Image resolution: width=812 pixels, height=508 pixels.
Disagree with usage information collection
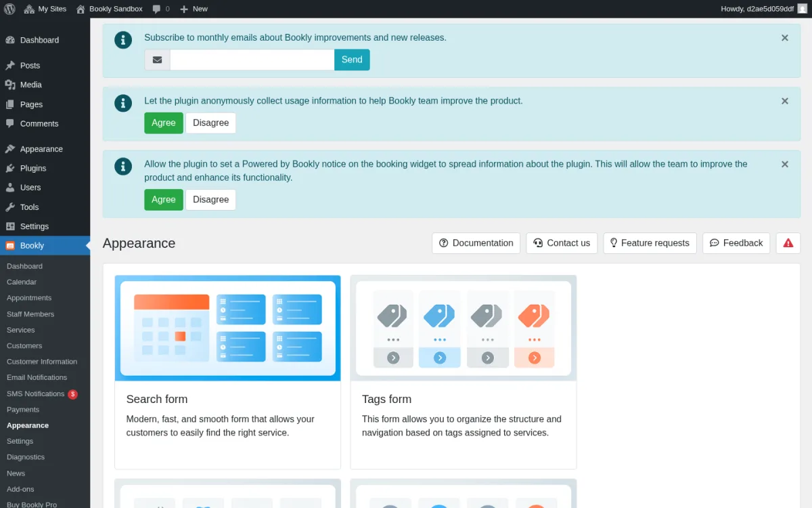point(211,123)
